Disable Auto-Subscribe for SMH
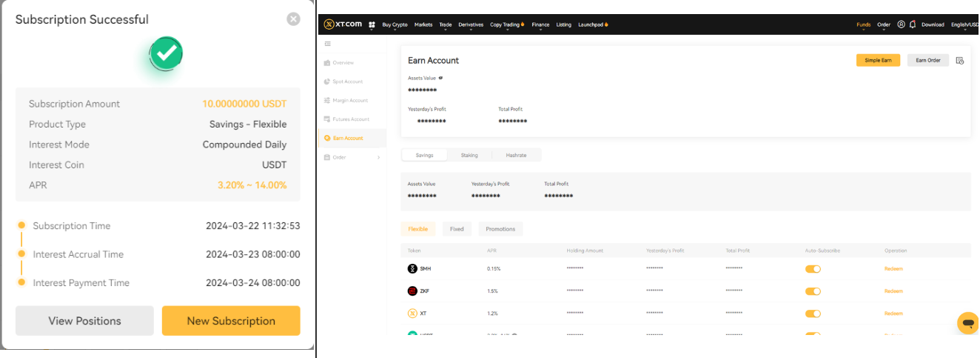The width and height of the screenshot is (980, 358). [x=813, y=269]
